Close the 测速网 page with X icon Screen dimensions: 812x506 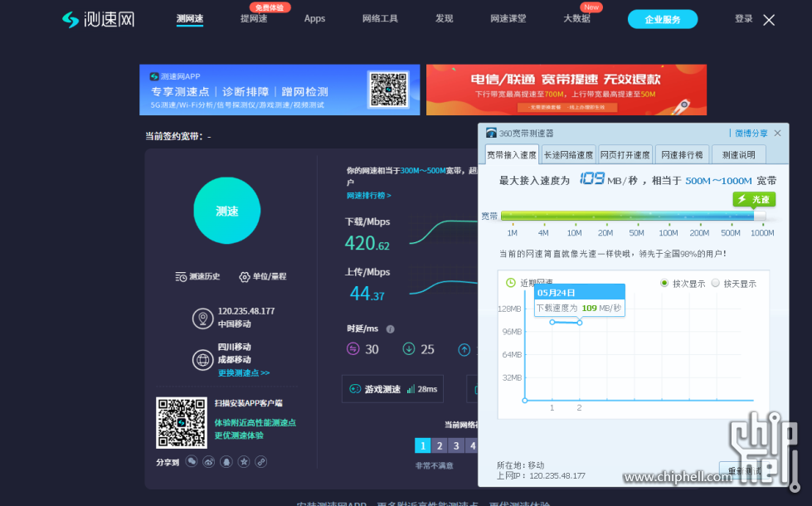(x=769, y=20)
